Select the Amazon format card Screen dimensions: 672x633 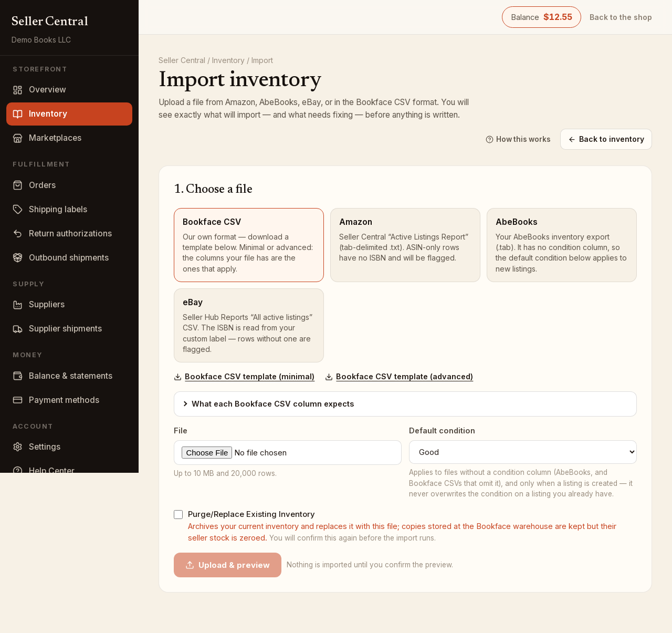pos(405,245)
